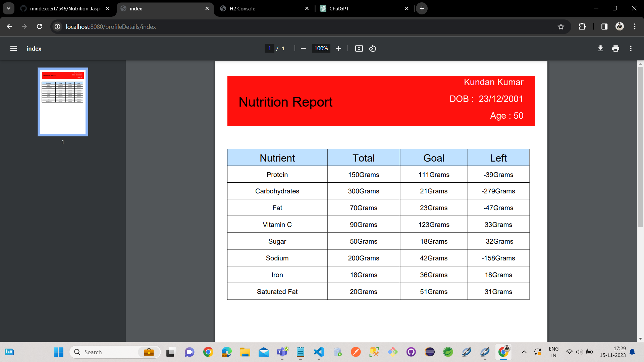Zoom in on the PDF
644x362 pixels.
click(338, 48)
